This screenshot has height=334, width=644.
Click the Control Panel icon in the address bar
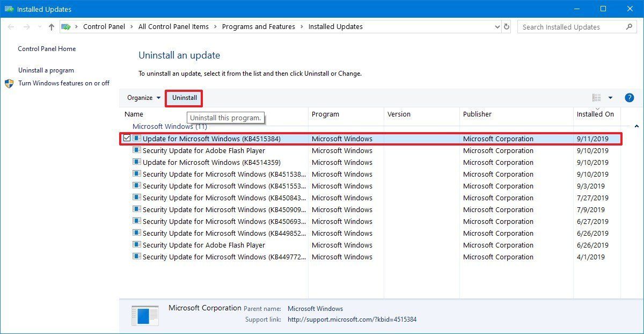[67, 26]
